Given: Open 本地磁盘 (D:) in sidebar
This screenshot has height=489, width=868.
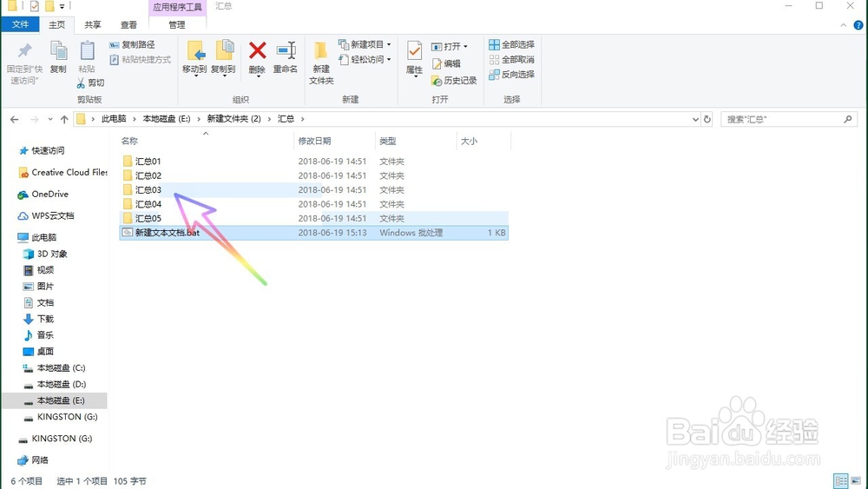Looking at the screenshot, I should coord(54,384).
